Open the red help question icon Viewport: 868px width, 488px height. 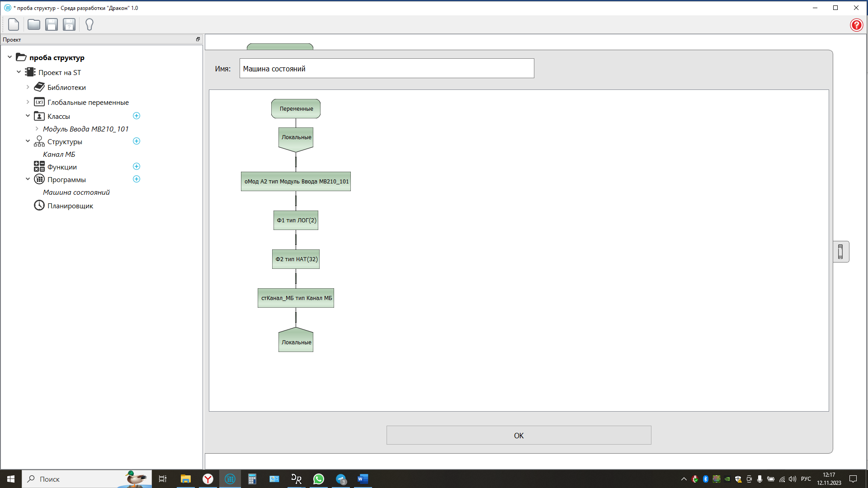click(856, 25)
